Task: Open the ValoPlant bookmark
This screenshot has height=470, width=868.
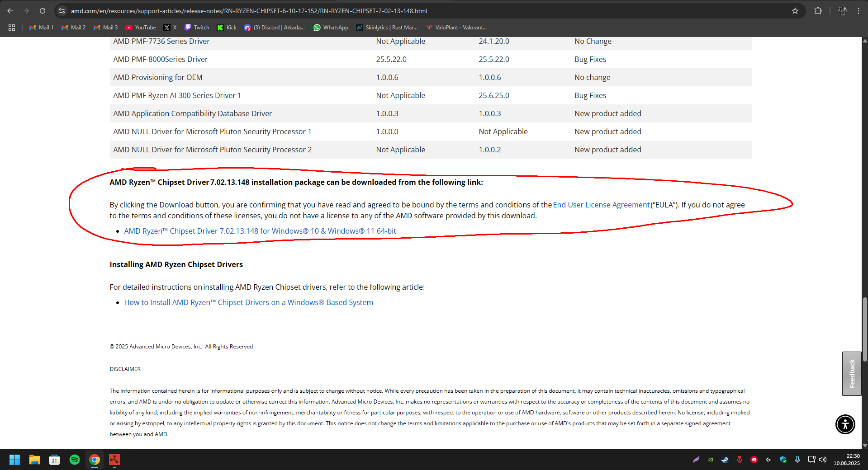Action: (x=456, y=28)
